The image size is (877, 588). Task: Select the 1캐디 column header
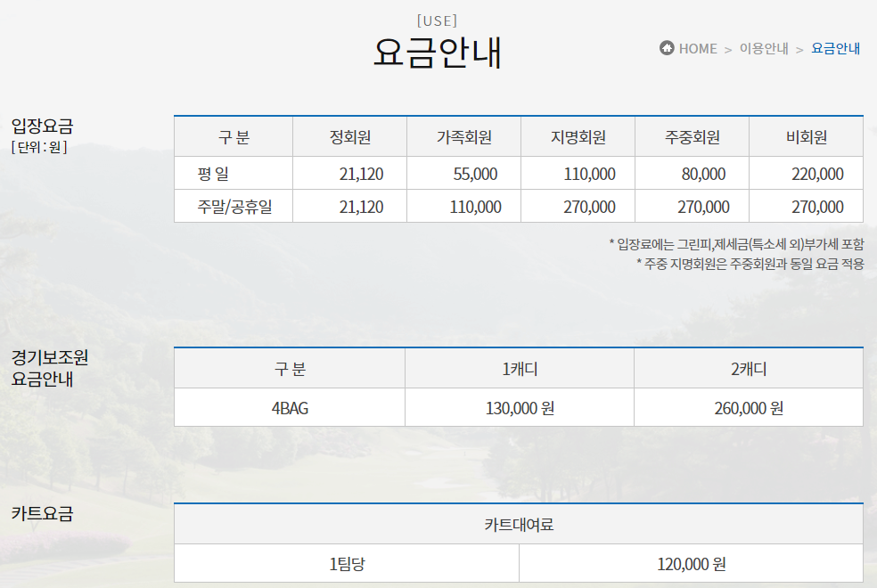click(x=520, y=369)
